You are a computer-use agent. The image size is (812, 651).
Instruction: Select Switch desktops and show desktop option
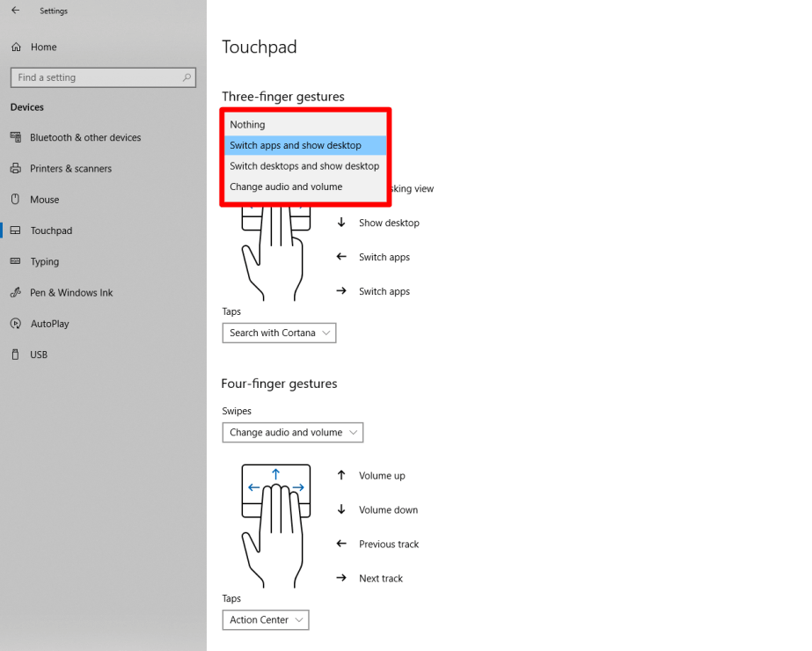tap(305, 165)
